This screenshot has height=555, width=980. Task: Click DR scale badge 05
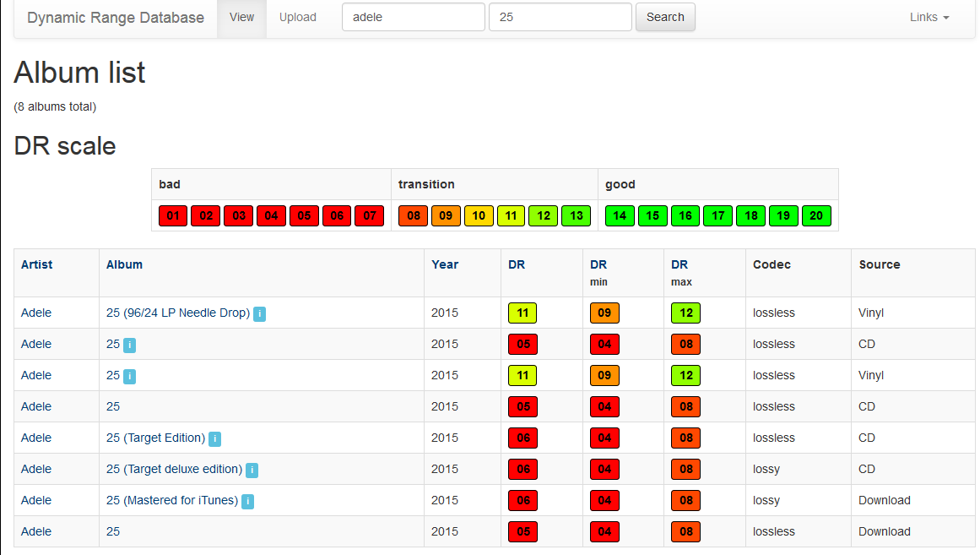click(x=305, y=216)
